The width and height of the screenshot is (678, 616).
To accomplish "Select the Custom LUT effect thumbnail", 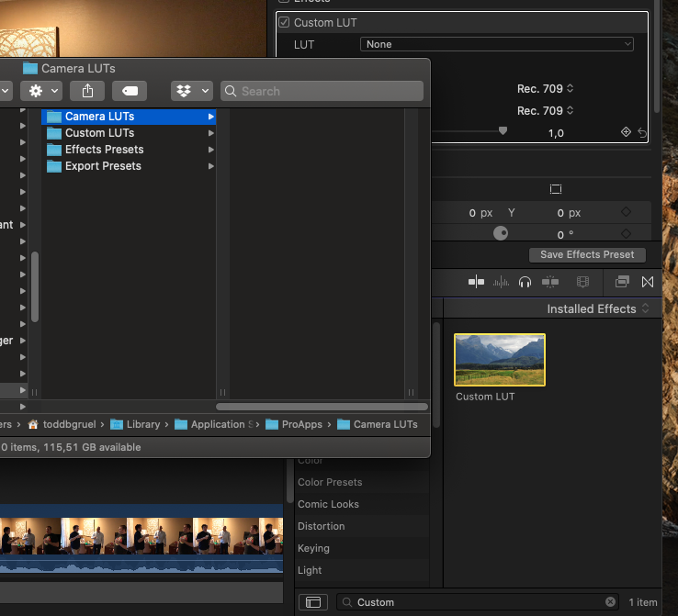I will [500, 360].
